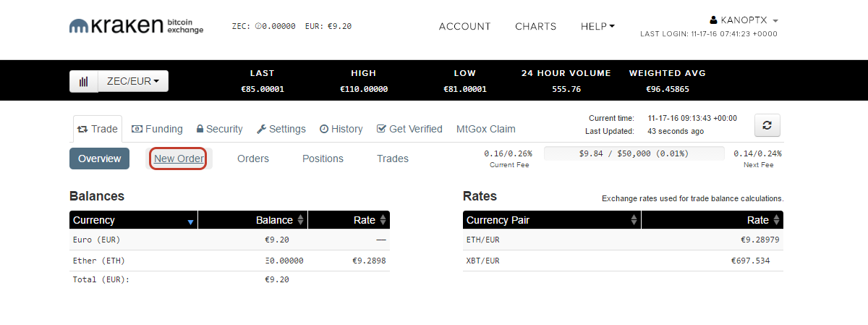
Task: Select the Overview button
Action: [x=99, y=159]
